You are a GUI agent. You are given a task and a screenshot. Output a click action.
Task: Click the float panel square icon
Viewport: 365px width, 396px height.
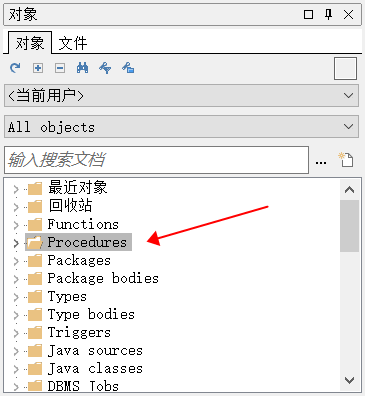pyautogui.click(x=308, y=14)
